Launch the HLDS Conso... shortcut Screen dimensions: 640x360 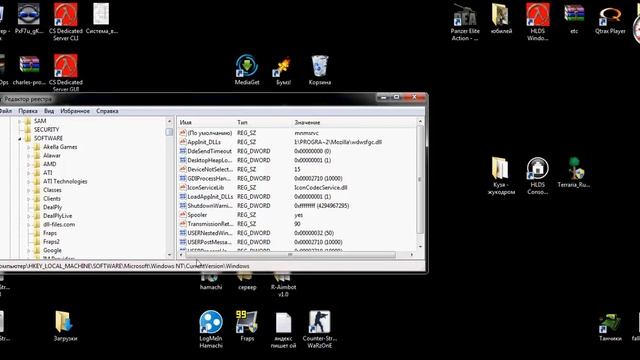pos(538,176)
